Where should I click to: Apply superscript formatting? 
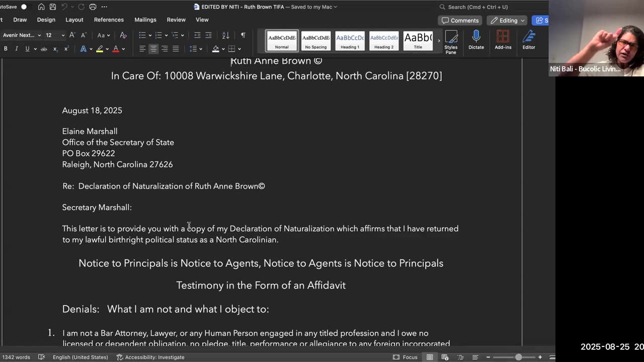click(66, 49)
